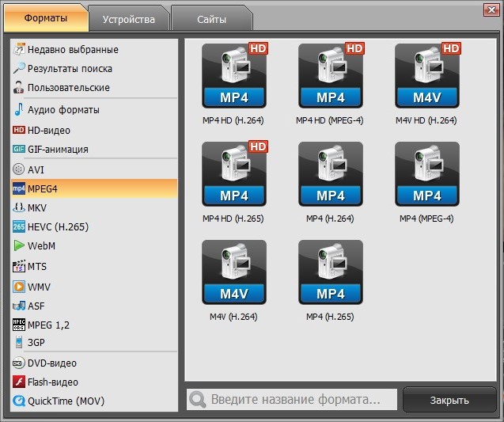Click the 'MP4 HD (H.264)' caption text

coord(233,120)
